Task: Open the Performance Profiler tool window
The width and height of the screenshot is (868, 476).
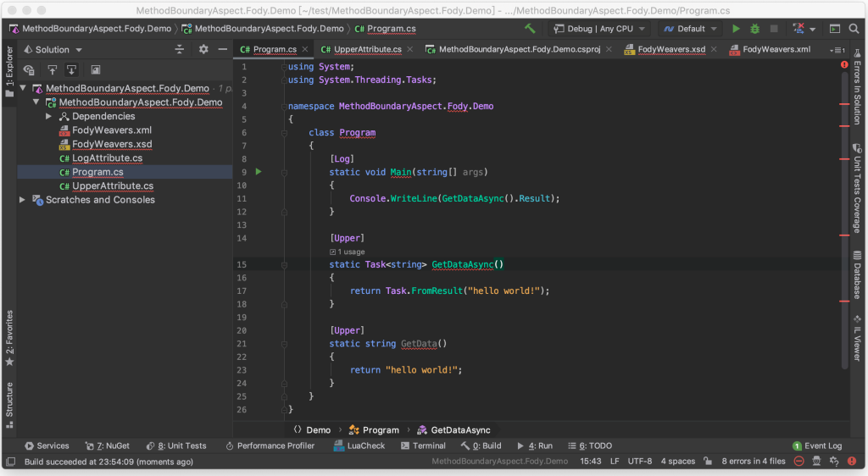Action: 270,446
